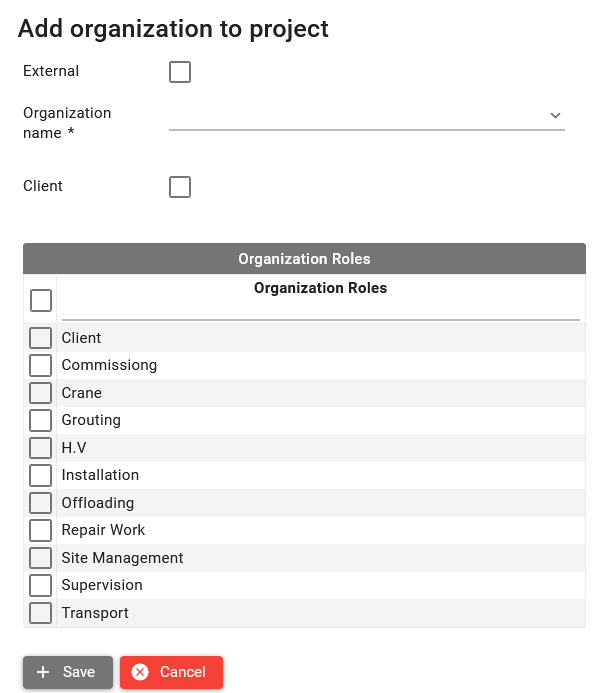Image resolution: width=603 pixels, height=693 pixels.
Task: Save the organization to project
Action: tap(68, 673)
